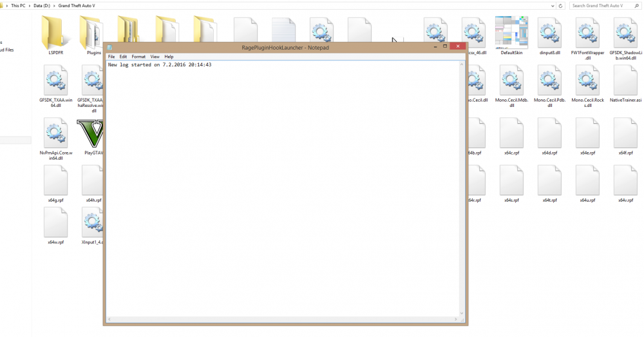Screen dimensions: 644x337
Task: Open the View menu in Notepad
Action: [x=155, y=57]
